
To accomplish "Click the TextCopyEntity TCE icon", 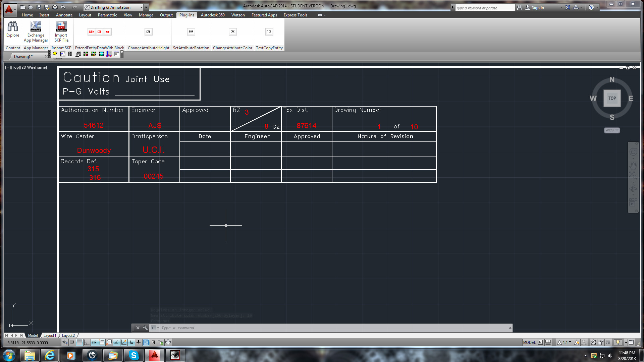I will (269, 32).
